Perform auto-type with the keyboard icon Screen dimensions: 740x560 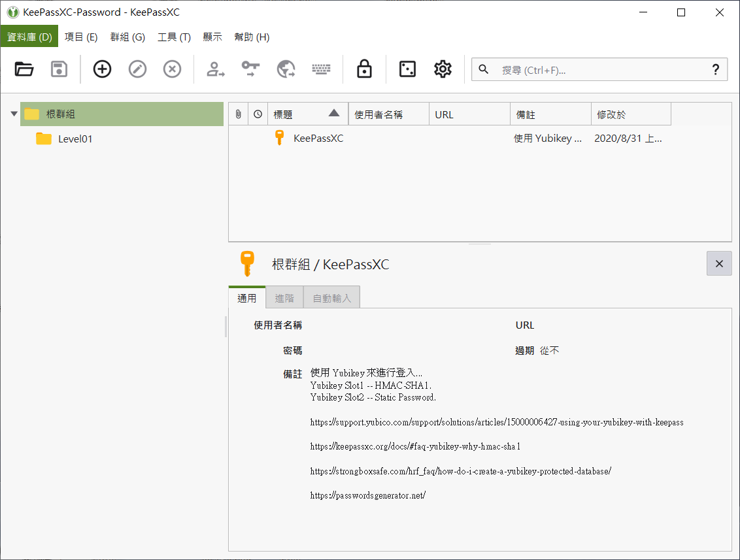point(322,69)
